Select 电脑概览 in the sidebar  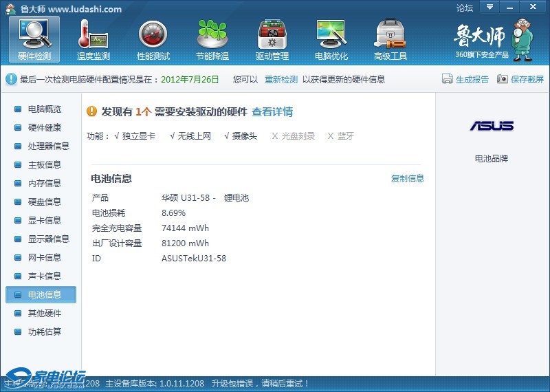(x=45, y=109)
